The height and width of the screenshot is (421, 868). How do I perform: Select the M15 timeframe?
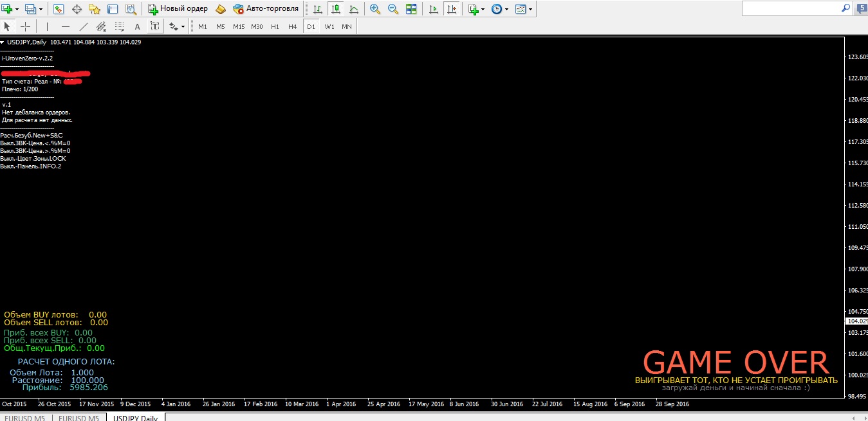[x=239, y=26]
